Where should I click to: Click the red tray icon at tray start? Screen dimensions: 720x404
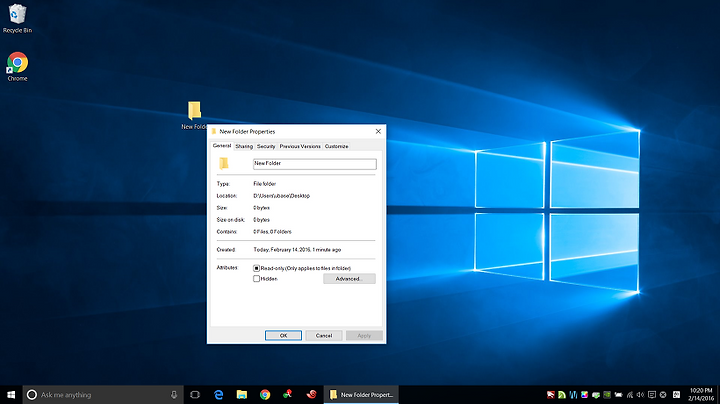pyautogui.click(x=551, y=395)
